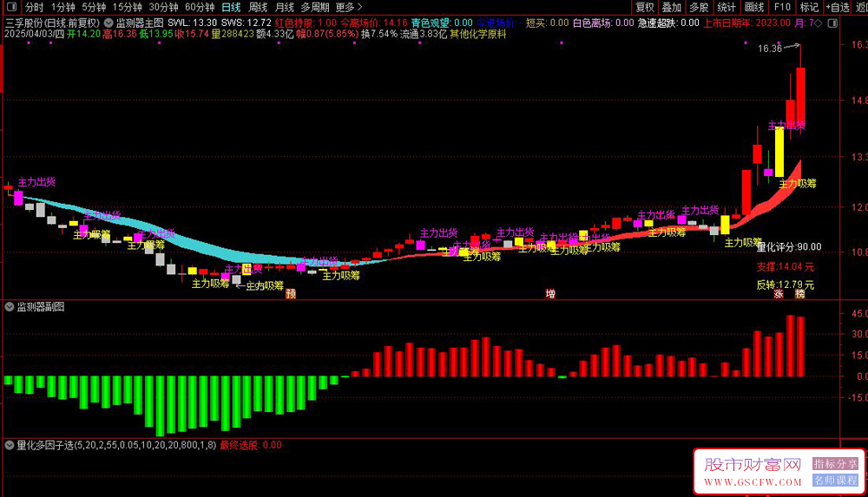Expand the 更多 more periods menu
This screenshot has width=868, height=497.
[349, 7]
